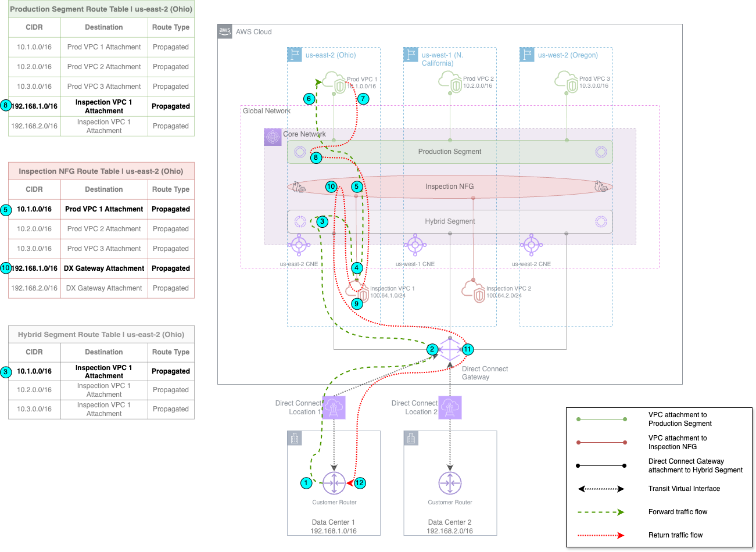Click the Inspection NFG Route Table header
Viewport: 756px width, 552px height.
click(x=101, y=171)
